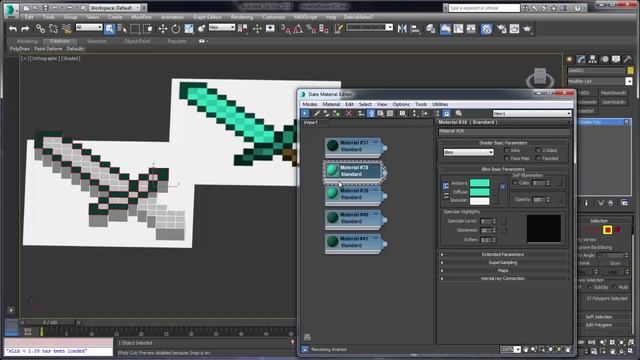Click the Ambient color swatch
The image size is (640, 360).
(x=480, y=183)
